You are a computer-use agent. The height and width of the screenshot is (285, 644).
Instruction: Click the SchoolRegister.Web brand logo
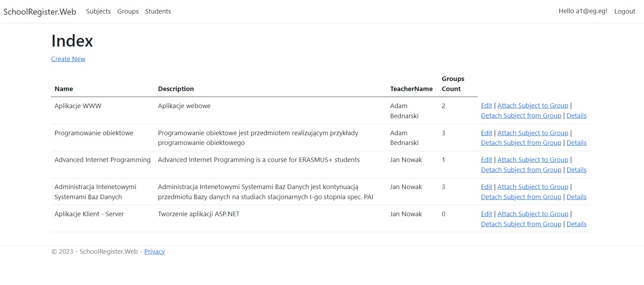tap(40, 12)
